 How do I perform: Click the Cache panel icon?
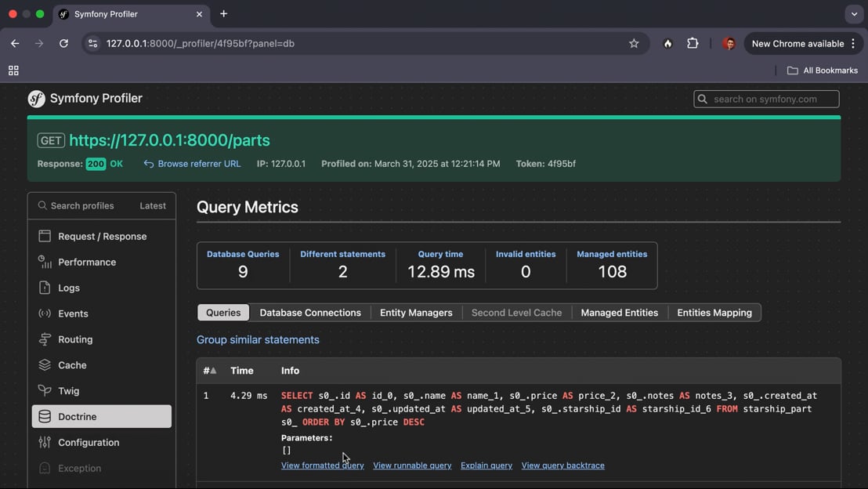click(x=45, y=365)
